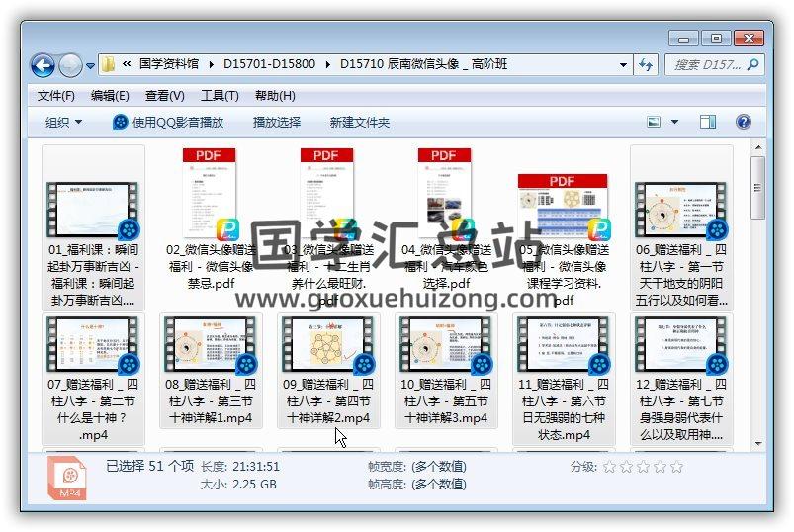Click 长度 value 21:31:51
The height and width of the screenshot is (532, 794).
(256, 466)
